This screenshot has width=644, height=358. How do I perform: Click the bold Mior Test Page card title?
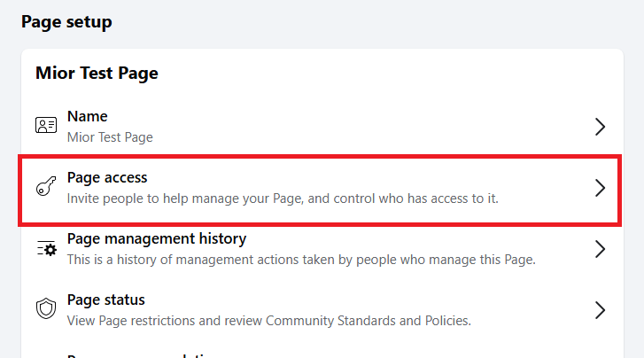tap(97, 73)
